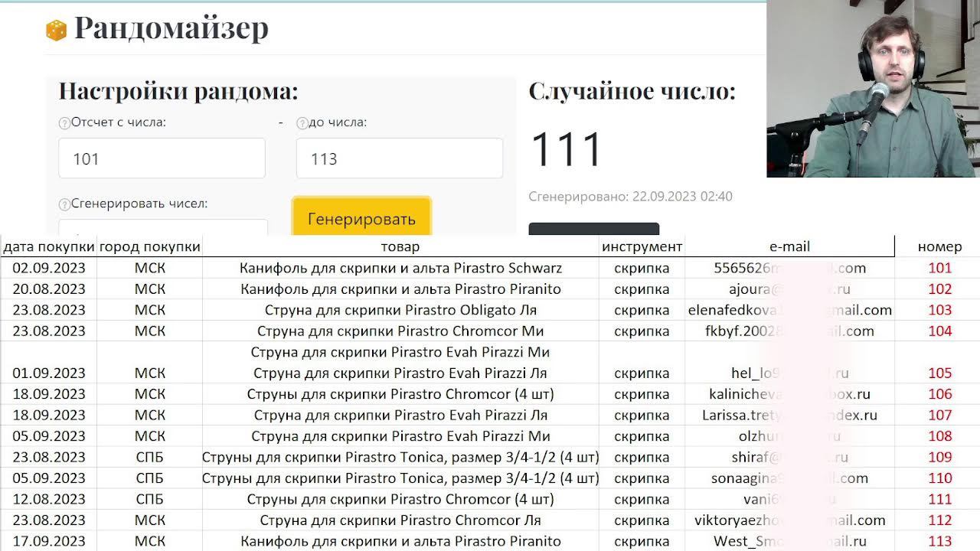Select the "Сгенерировано: 22.09.2023 02:40" timestamp
This screenshot has height=551, width=980.
(x=630, y=197)
